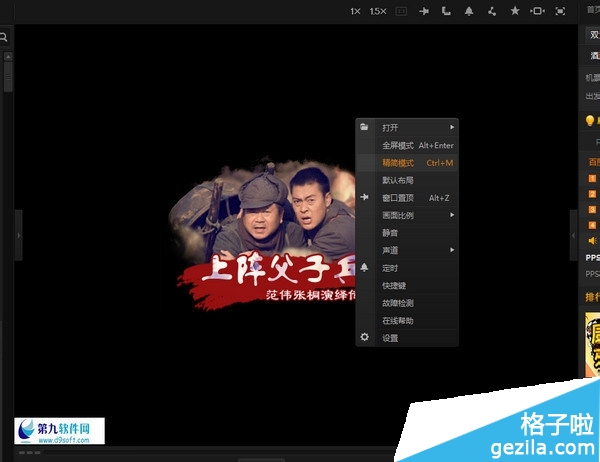The width and height of the screenshot is (600, 462).
Task: Expand the left side panel handle
Action: point(18,235)
